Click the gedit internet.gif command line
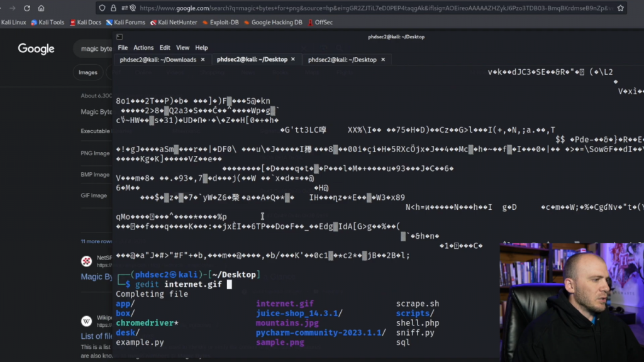The image size is (644, 362). tap(179, 285)
